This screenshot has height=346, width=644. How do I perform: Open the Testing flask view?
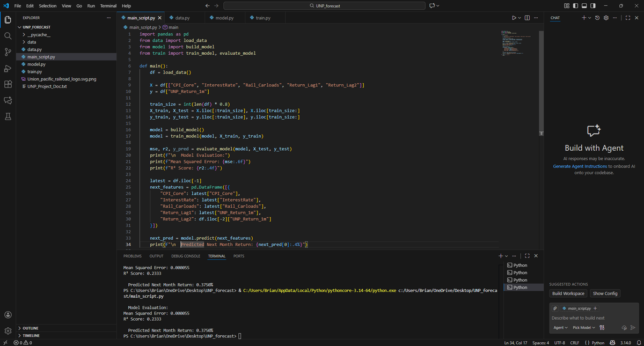(8, 116)
